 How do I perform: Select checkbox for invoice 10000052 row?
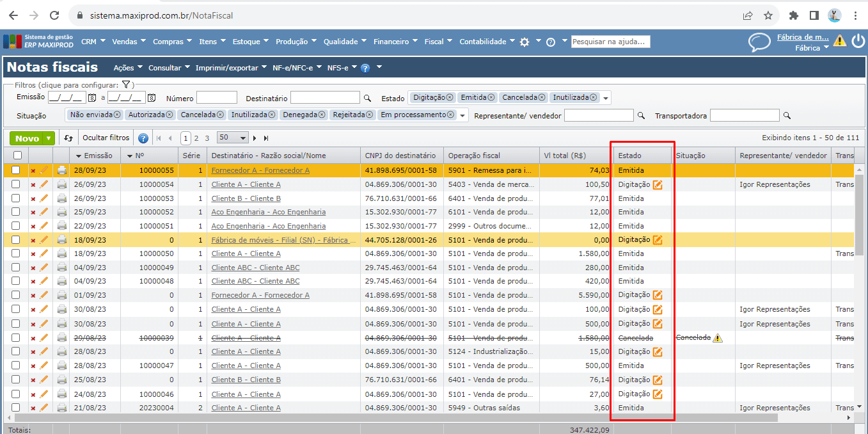[16, 212]
